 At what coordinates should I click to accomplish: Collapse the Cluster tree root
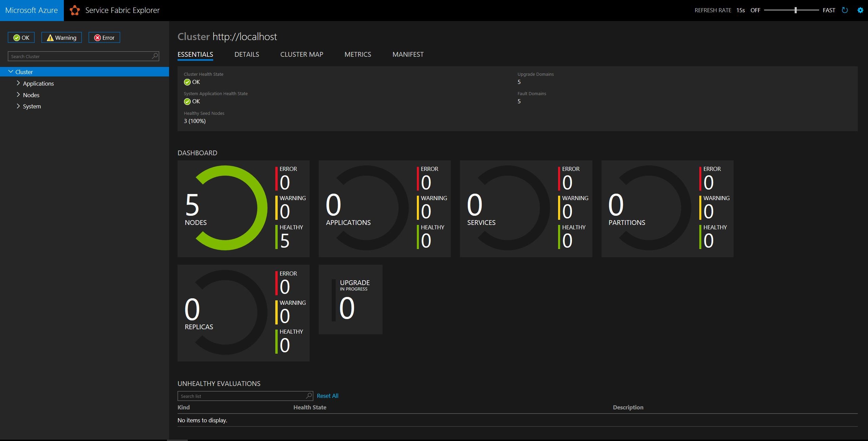click(x=11, y=72)
